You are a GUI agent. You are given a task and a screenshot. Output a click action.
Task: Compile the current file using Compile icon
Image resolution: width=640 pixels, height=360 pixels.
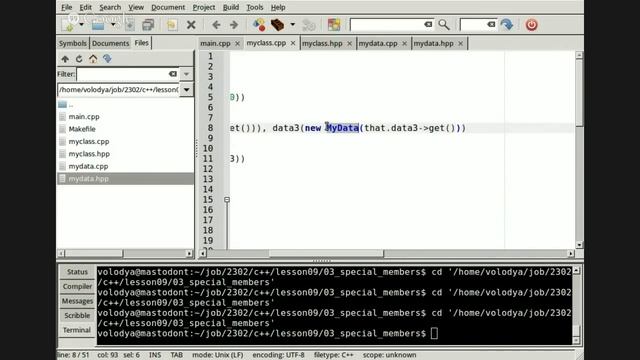[259, 25]
